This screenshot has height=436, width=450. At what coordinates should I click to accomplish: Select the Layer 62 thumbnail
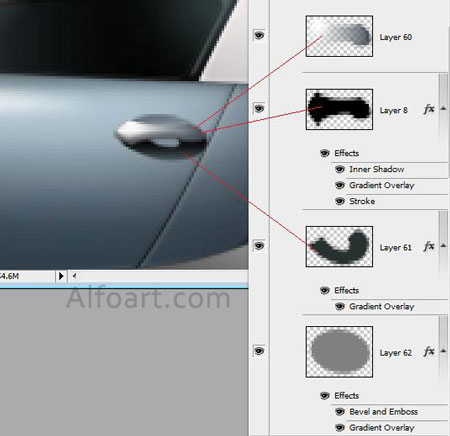pyautogui.click(x=339, y=352)
